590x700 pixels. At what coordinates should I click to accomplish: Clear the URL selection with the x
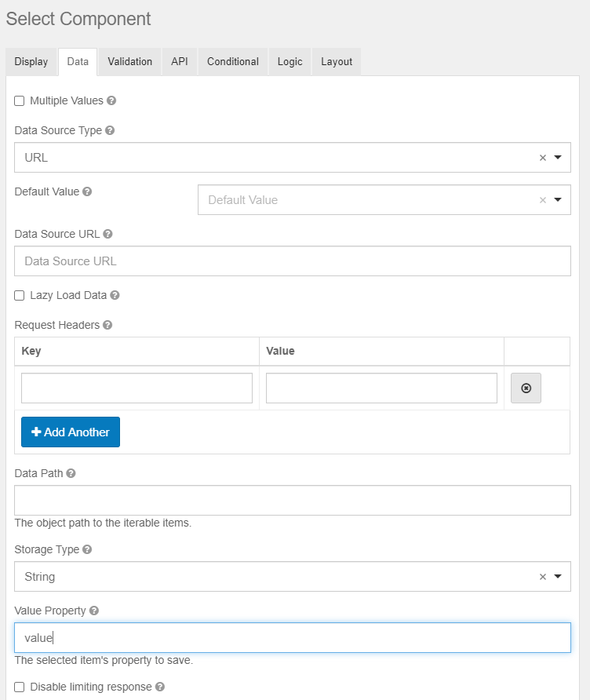(x=541, y=157)
